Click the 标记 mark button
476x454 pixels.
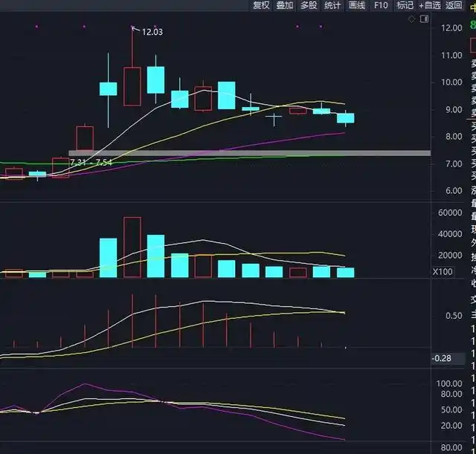point(405,5)
